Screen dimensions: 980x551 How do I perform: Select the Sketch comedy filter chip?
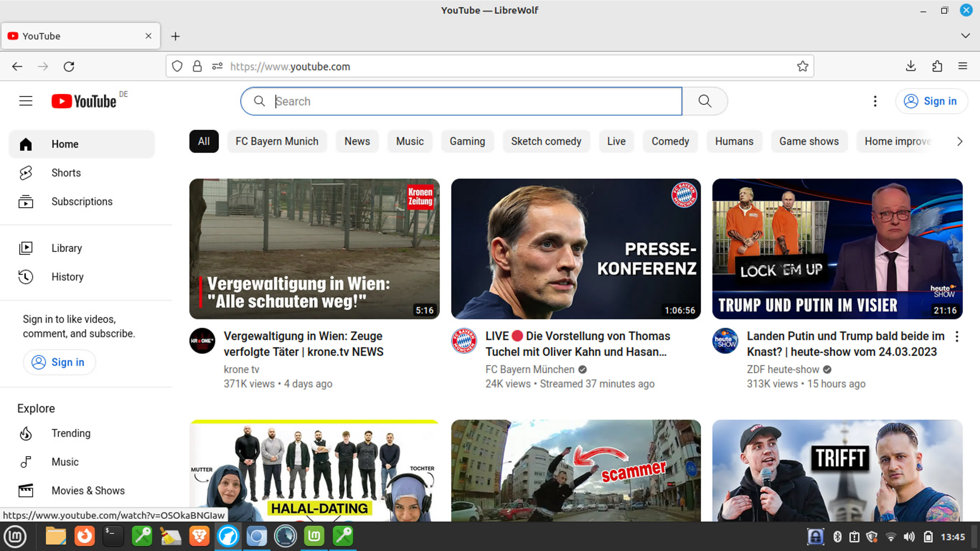point(546,142)
